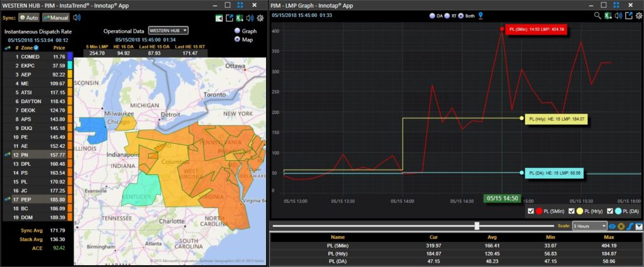Click sync arrows icon in zone header
The width and height of the screenshot is (644, 267).
tap(8, 48)
